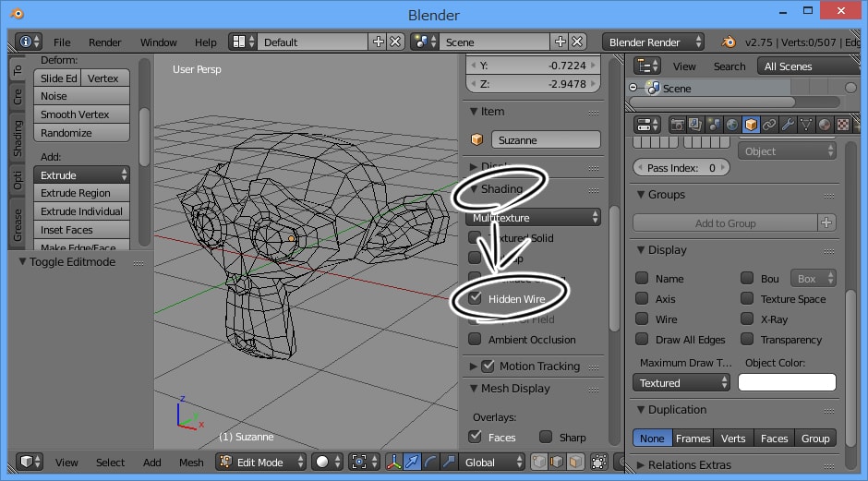868x481 pixels.
Task: Open the Edit Mode selector dropdown
Action: (260, 462)
